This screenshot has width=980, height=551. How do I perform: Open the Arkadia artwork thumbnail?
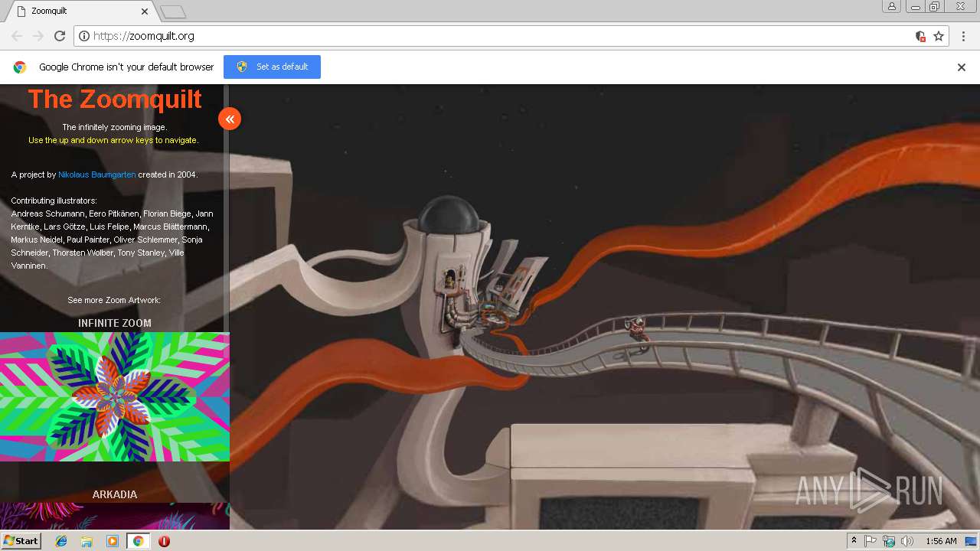click(x=115, y=516)
